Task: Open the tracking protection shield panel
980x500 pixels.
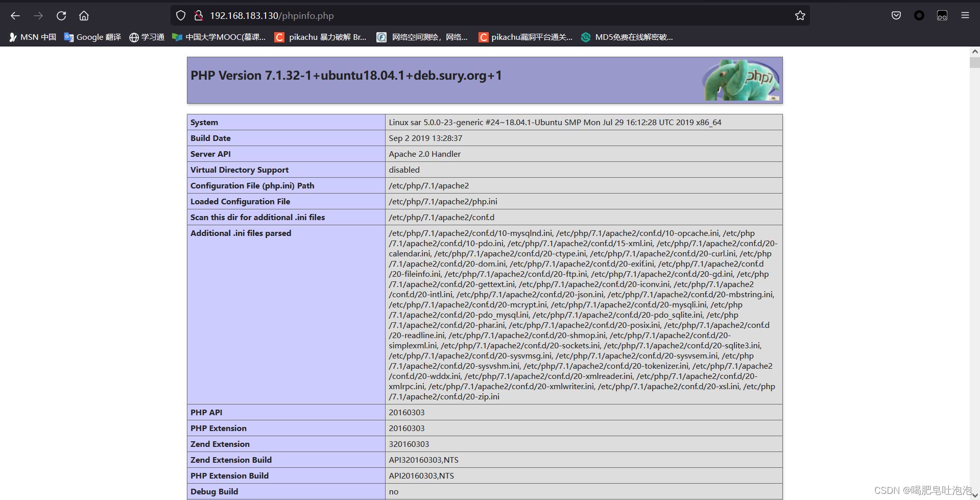Action: tap(180, 15)
